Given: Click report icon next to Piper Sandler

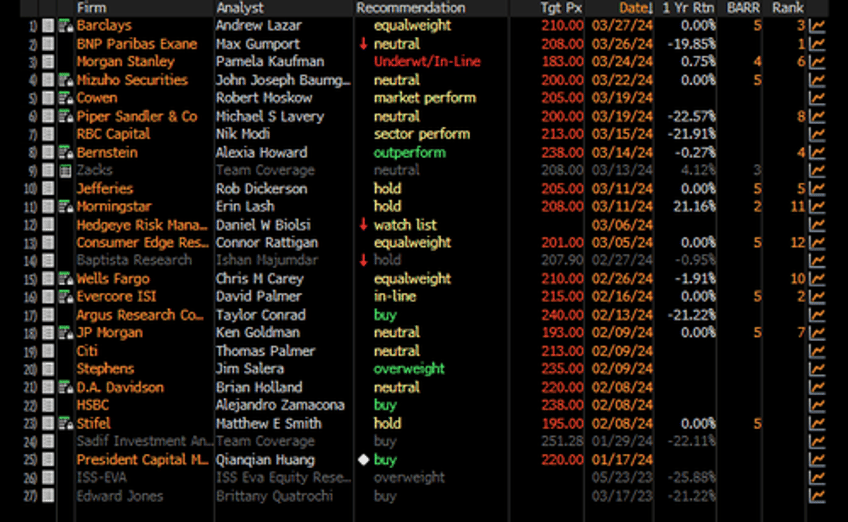Looking at the screenshot, I should pyautogui.click(x=65, y=116).
